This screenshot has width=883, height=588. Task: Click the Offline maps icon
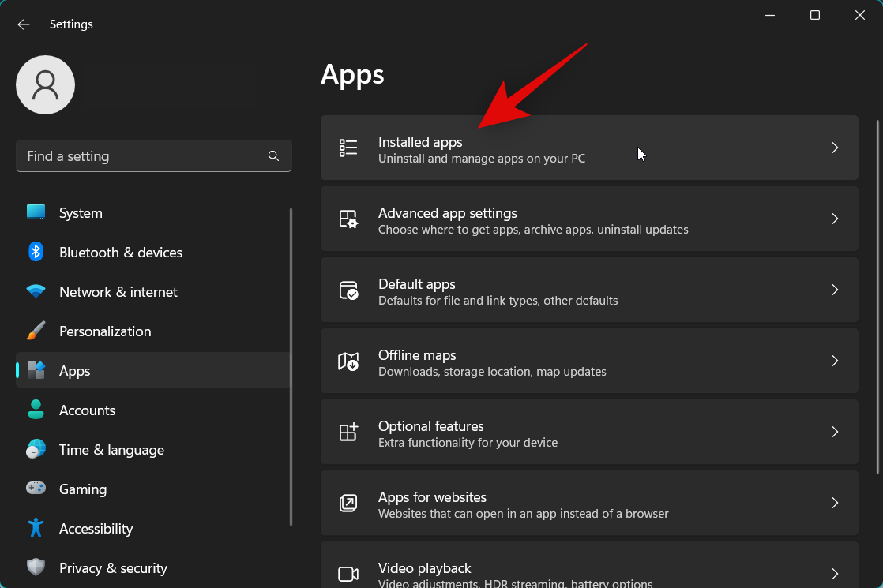pos(348,361)
